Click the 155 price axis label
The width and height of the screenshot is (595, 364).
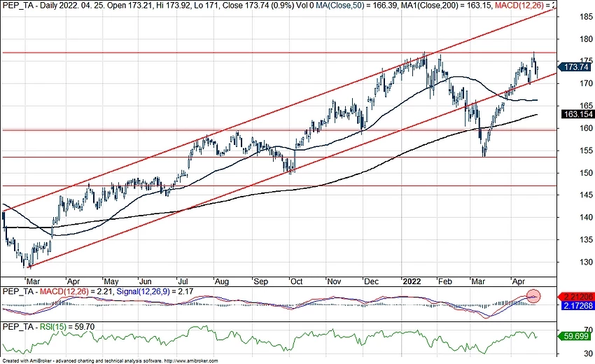[x=586, y=150]
